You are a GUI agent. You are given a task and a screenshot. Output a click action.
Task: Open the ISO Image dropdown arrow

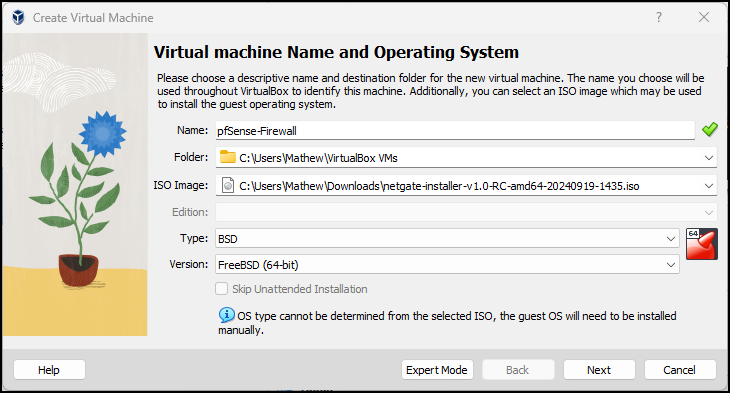[709, 186]
